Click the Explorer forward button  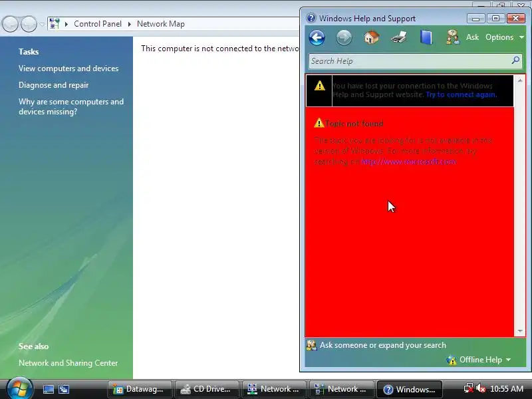(29, 24)
